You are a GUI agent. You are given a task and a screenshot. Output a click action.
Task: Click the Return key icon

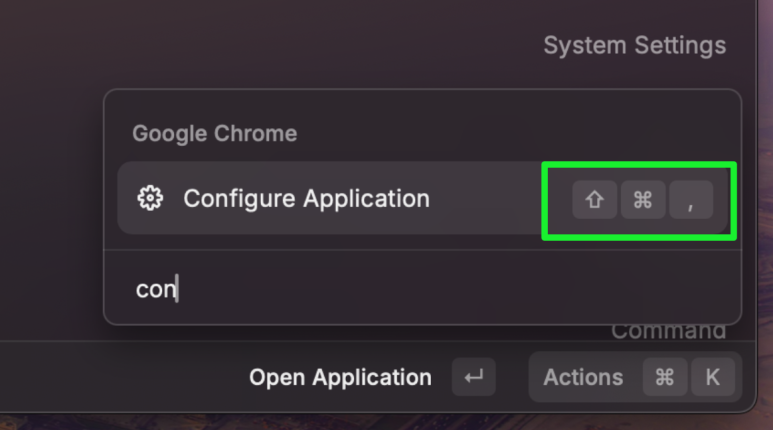click(x=474, y=377)
